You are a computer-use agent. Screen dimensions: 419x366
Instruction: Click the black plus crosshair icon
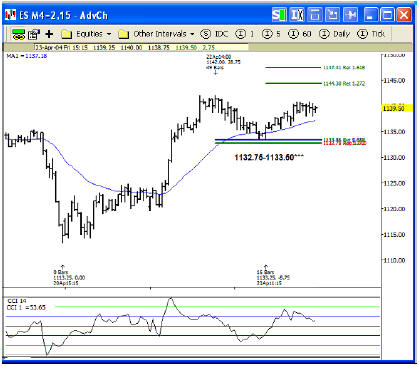pos(49,34)
